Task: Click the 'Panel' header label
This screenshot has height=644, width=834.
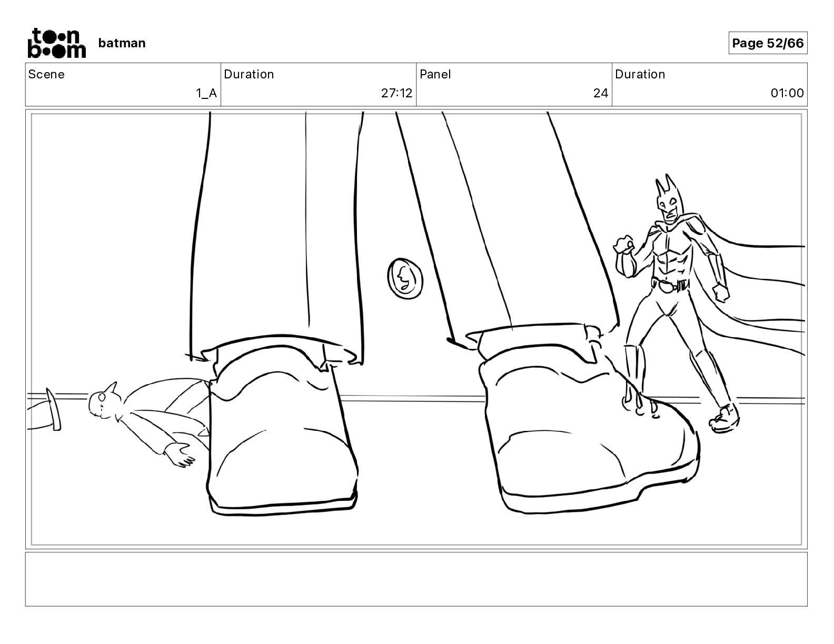Action: coord(435,74)
